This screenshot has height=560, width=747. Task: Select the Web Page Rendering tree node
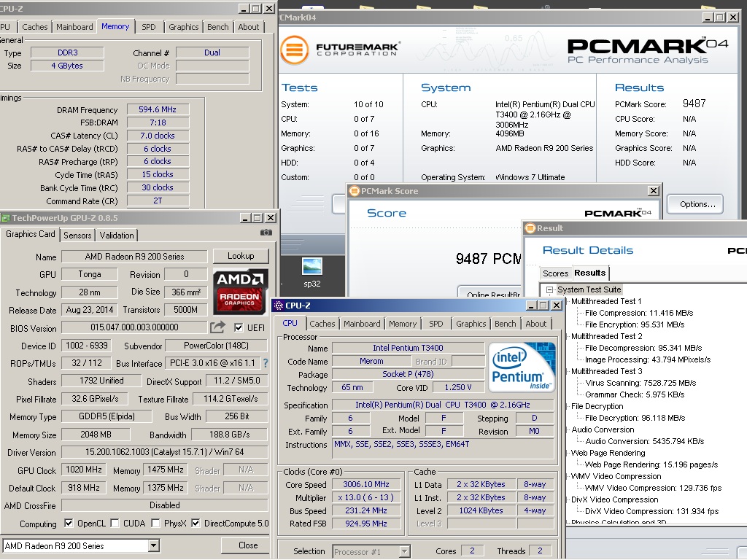click(x=608, y=453)
